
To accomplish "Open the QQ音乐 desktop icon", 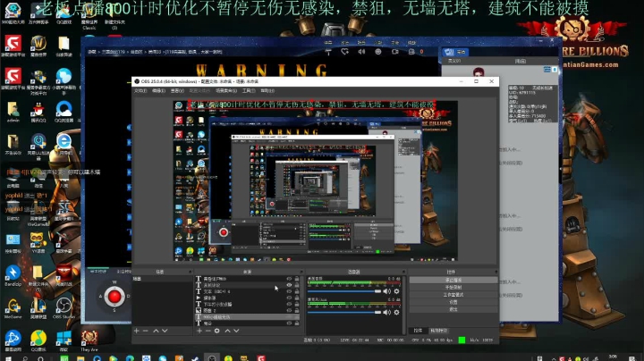I will [x=38, y=341].
